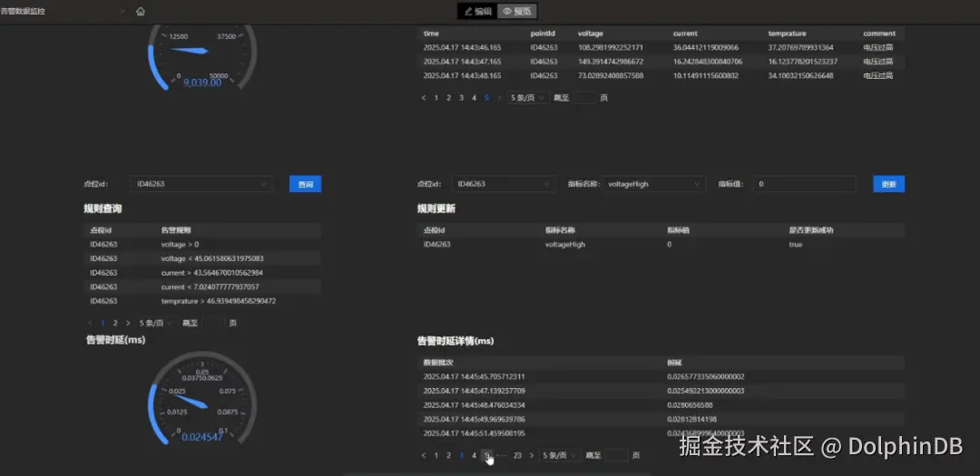Go to next page in 告警时延详情 table
This screenshot has height=476, width=980.
(x=531, y=455)
